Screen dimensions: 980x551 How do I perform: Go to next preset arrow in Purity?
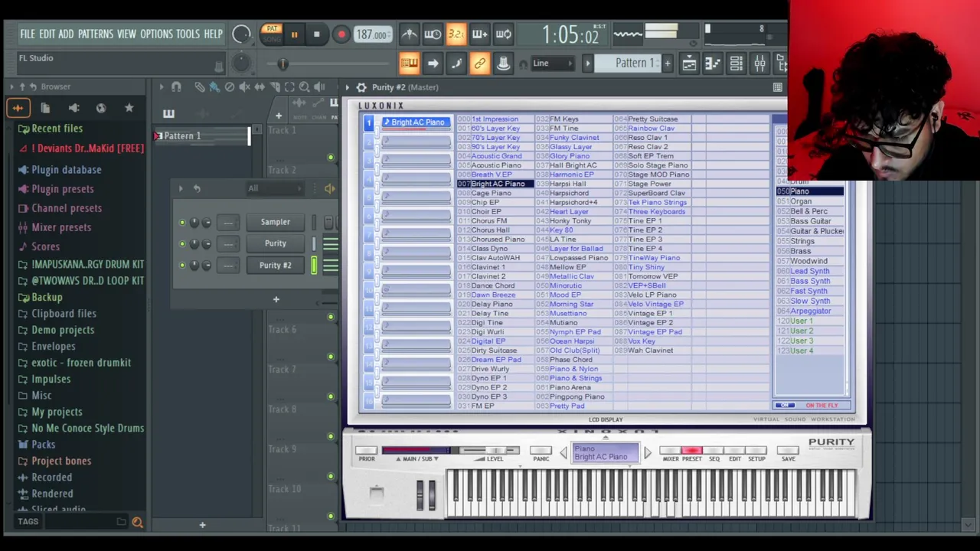pos(648,453)
